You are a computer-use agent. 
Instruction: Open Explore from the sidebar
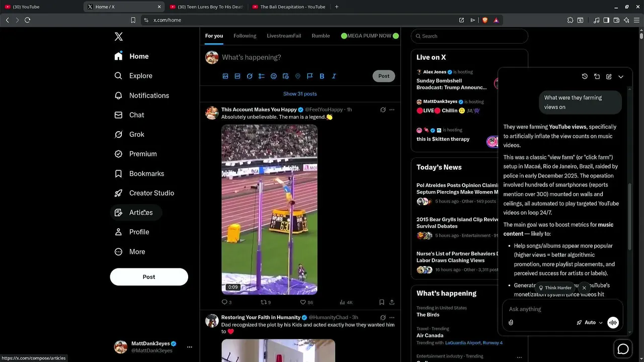click(133, 76)
